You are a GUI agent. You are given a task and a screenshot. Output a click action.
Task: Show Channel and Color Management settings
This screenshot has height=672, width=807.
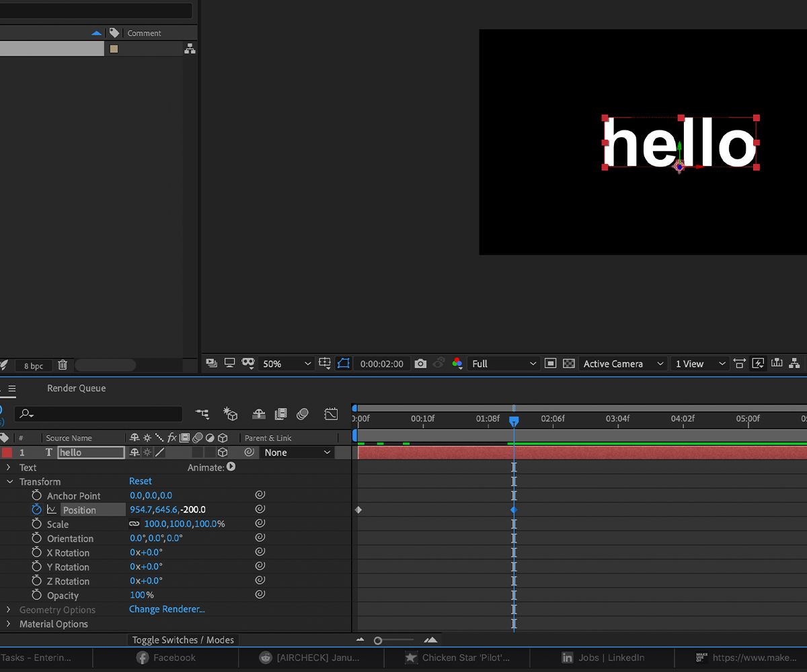pyautogui.click(x=457, y=364)
